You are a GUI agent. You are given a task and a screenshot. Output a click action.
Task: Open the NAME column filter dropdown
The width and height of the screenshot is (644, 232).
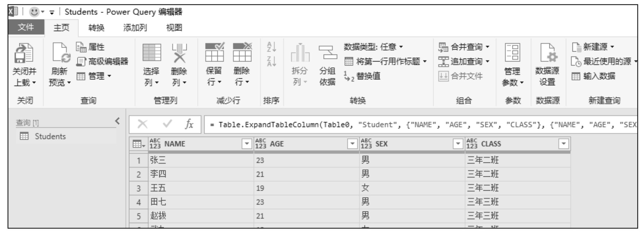pyautogui.click(x=247, y=144)
